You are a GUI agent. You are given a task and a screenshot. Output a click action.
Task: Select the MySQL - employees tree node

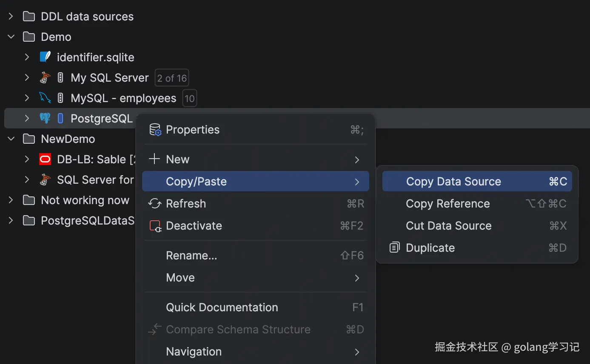click(123, 98)
